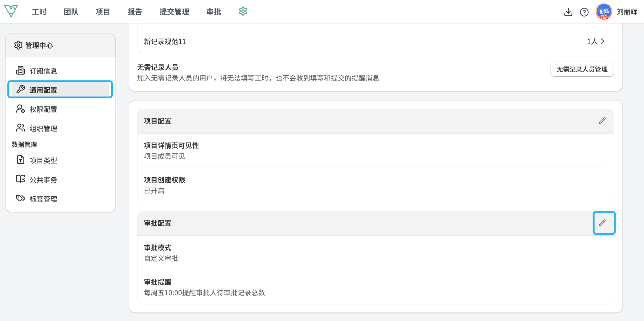Open the 报告 top menu
Screen dimensions: 644x321
(135, 12)
